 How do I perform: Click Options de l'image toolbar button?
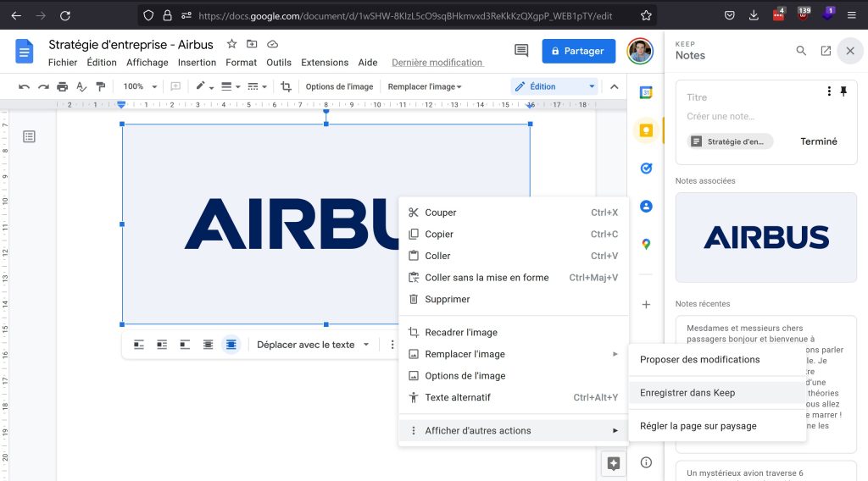click(x=339, y=87)
